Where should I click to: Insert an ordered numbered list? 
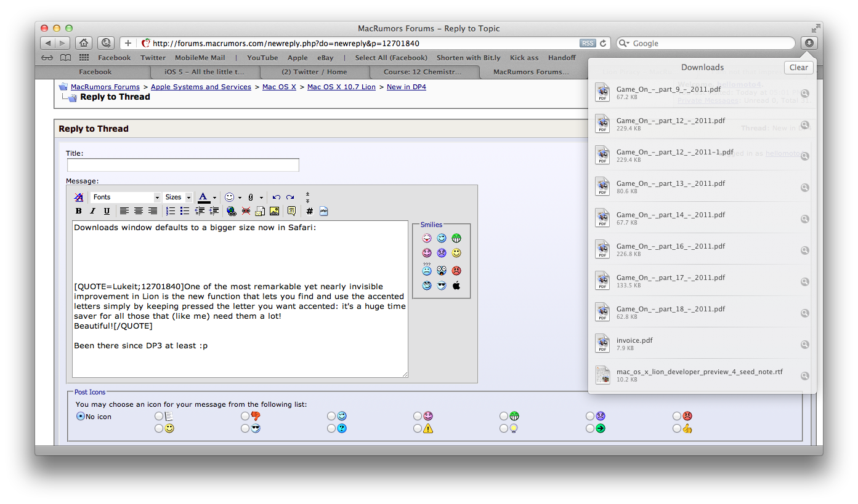pos(171,211)
